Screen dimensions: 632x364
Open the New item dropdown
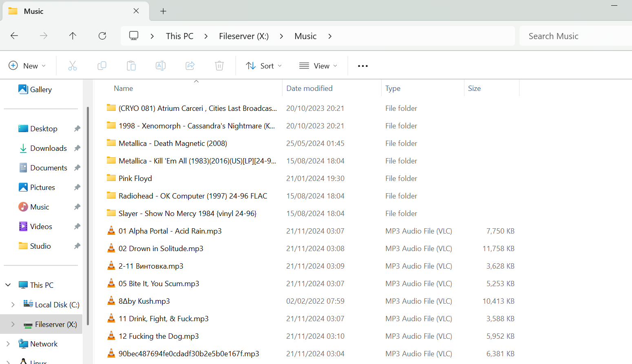(x=27, y=66)
